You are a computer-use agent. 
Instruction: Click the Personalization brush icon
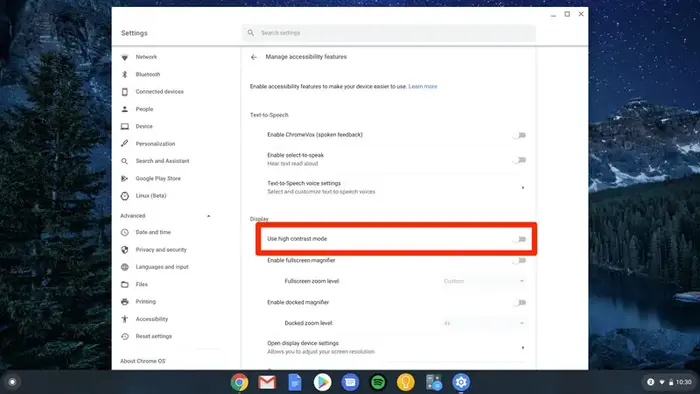pyautogui.click(x=125, y=144)
